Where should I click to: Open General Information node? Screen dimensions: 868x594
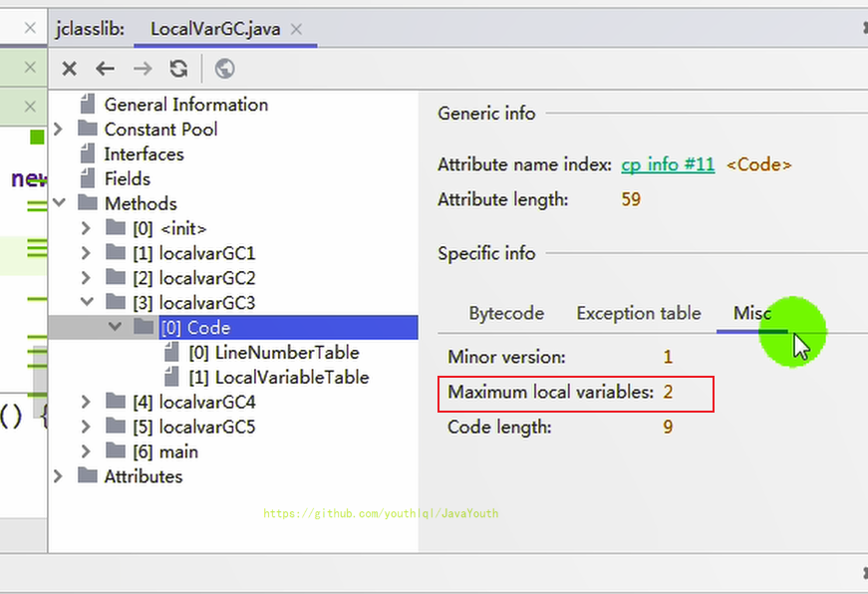[x=186, y=105]
